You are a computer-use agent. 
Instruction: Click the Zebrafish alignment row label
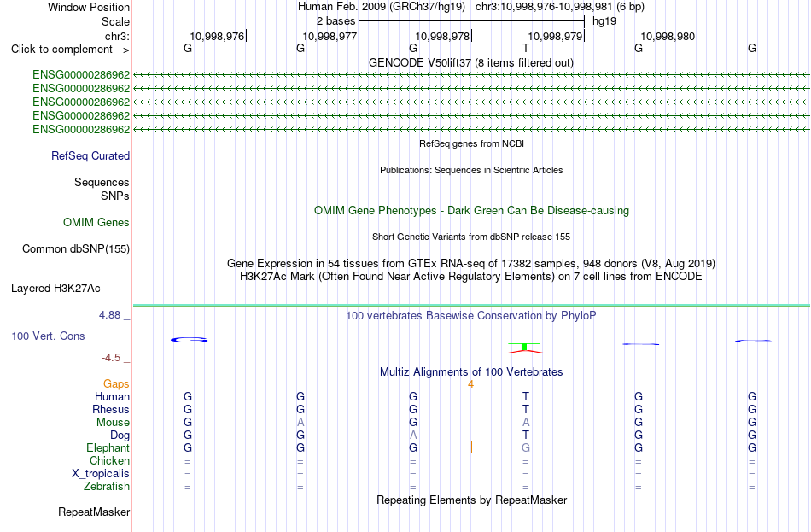[107, 487]
